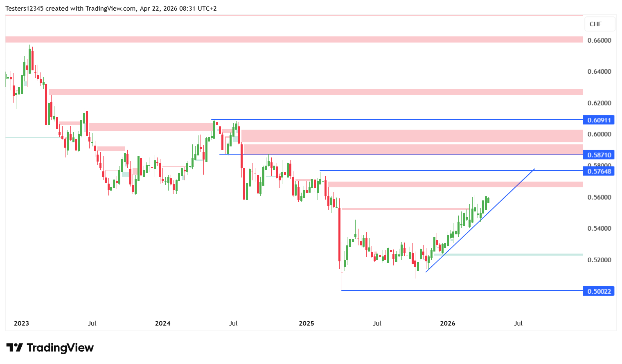Open the CHF currency selector
The image size is (622, 364).
(599, 24)
